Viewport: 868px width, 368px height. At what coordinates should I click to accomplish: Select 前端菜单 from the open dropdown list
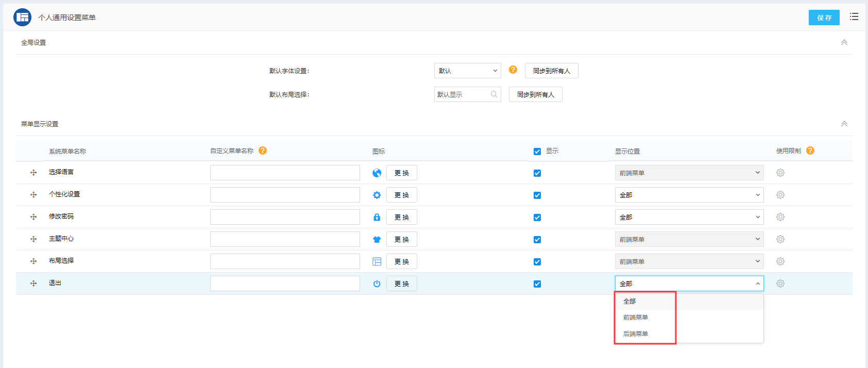click(x=636, y=317)
